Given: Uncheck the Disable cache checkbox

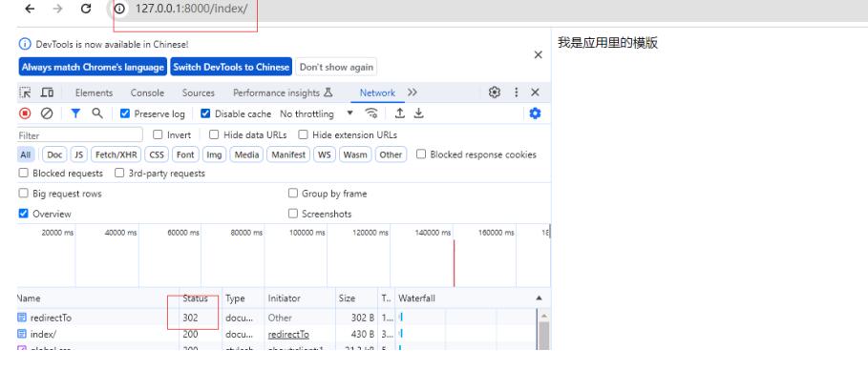Looking at the screenshot, I should pos(205,113).
